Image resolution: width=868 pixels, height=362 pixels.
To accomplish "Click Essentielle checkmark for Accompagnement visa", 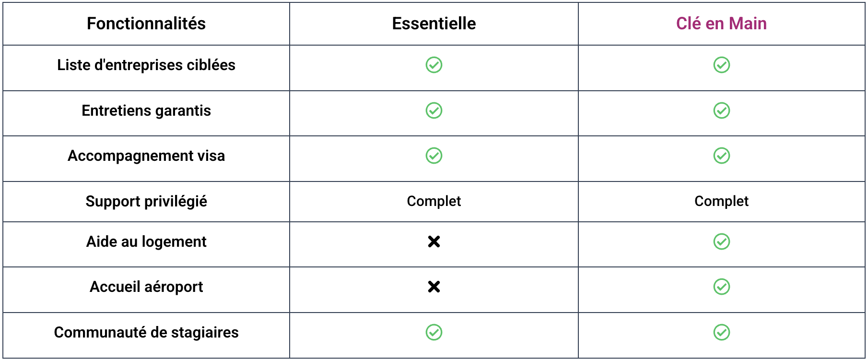I will tap(434, 156).
